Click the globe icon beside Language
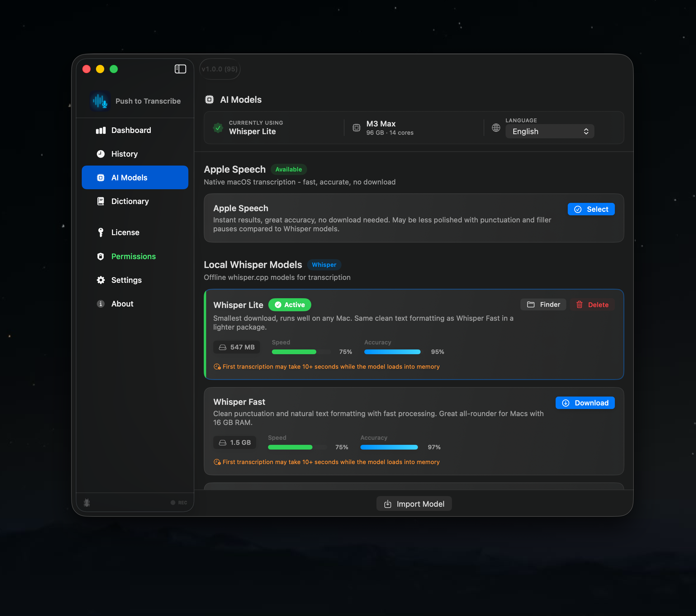Viewport: 696px width, 616px height. click(x=496, y=128)
